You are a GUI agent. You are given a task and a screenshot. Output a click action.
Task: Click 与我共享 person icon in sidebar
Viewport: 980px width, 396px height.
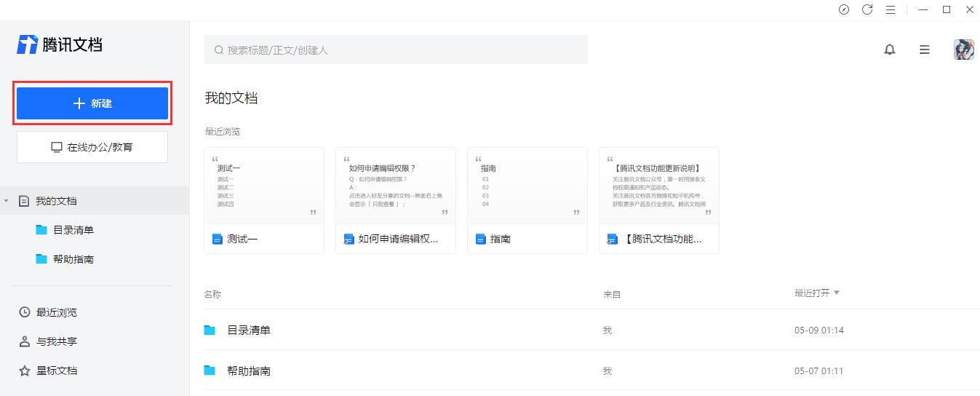tap(24, 341)
